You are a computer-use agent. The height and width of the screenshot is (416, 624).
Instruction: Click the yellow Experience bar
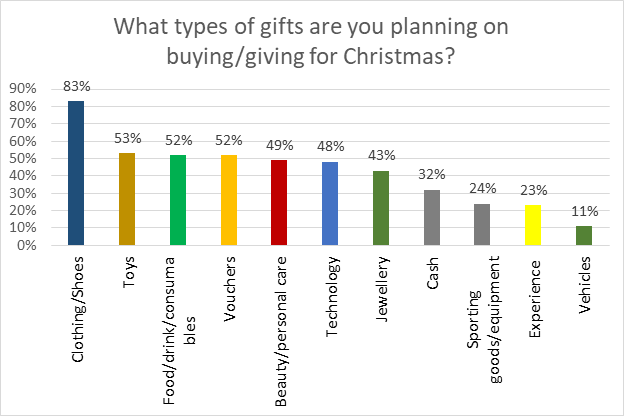coord(533,225)
